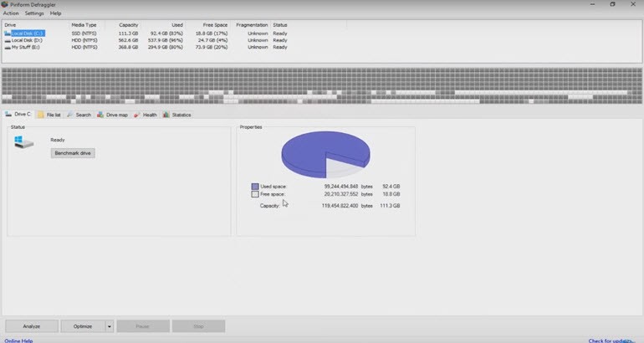This screenshot has height=343, width=644.
Task: Click the Drive map tab icon
Action: (x=100, y=115)
